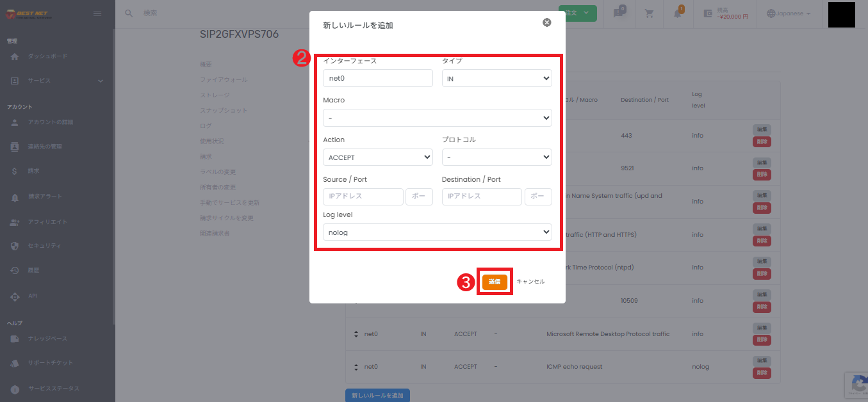Open the chat messages icon in header
The image size is (868, 402).
619,13
